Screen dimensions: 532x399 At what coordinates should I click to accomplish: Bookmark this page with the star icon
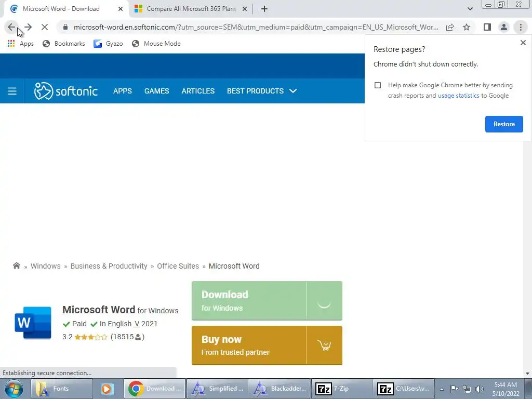click(467, 27)
